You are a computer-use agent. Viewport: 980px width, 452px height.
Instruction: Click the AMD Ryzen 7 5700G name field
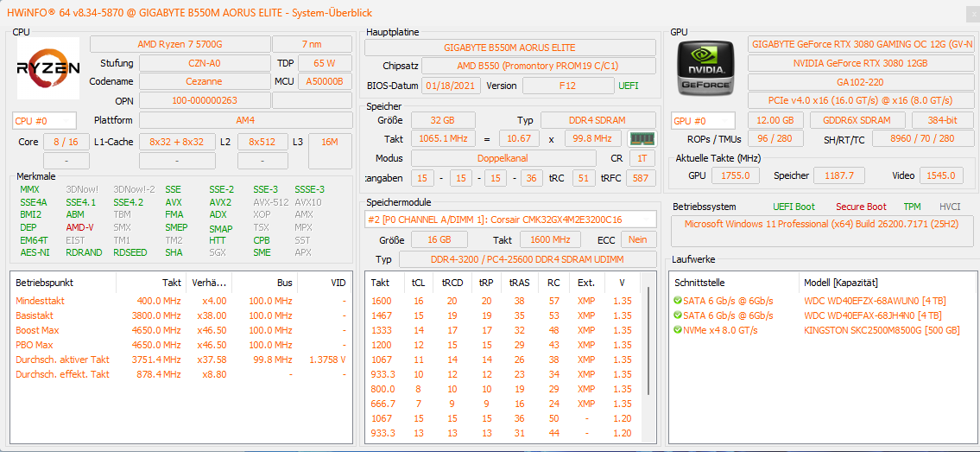pyautogui.click(x=180, y=44)
